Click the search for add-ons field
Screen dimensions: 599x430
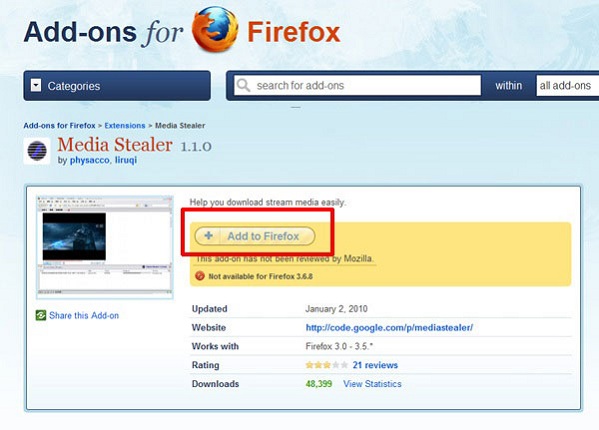357,85
